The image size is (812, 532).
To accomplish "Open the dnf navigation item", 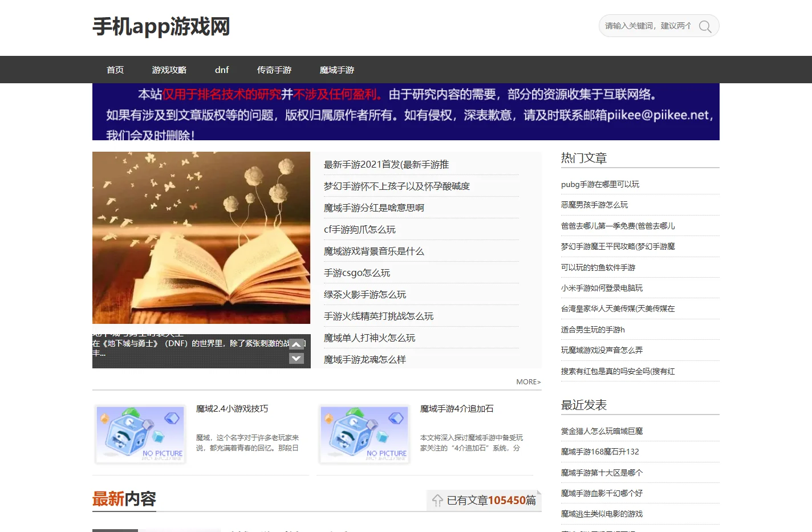I will coord(222,70).
